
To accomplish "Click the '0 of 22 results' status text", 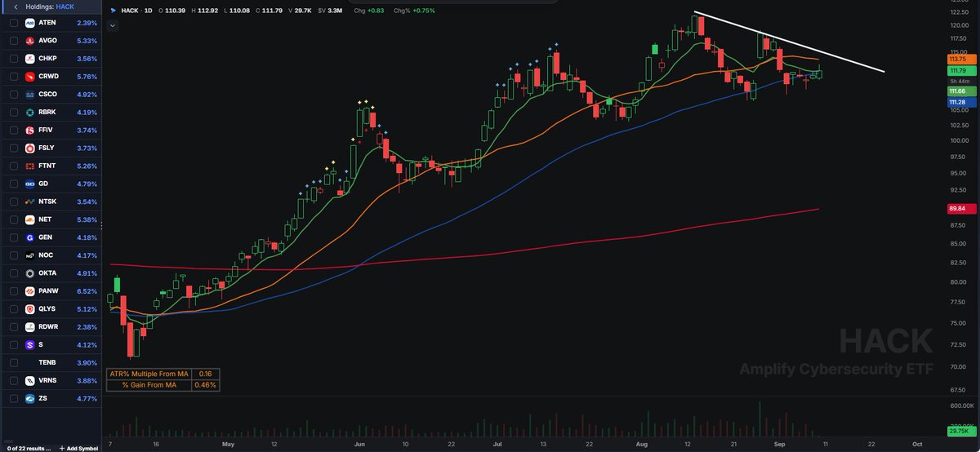I will coord(29,448).
